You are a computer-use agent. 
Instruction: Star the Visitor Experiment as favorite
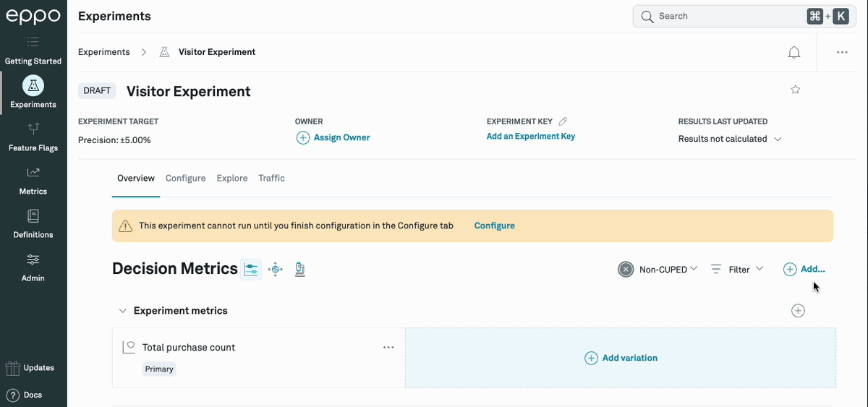click(796, 90)
